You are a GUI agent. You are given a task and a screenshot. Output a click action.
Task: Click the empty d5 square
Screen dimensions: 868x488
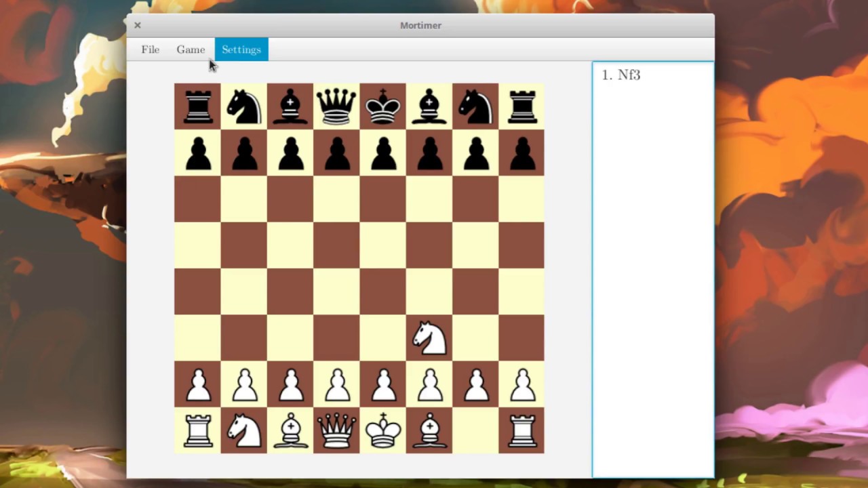point(336,245)
